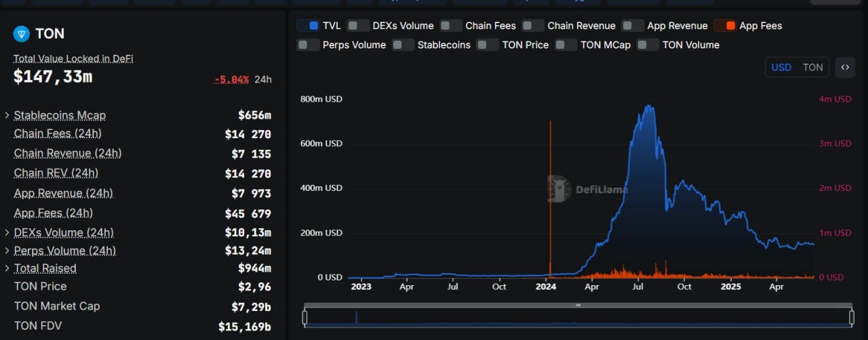
Task: Click the $944m total raised value
Action: [254, 268]
